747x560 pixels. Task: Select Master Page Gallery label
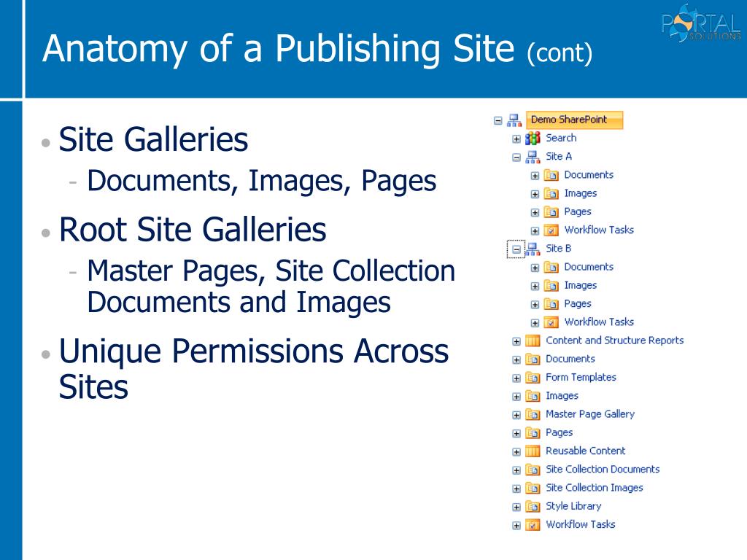(x=590, y=414)
